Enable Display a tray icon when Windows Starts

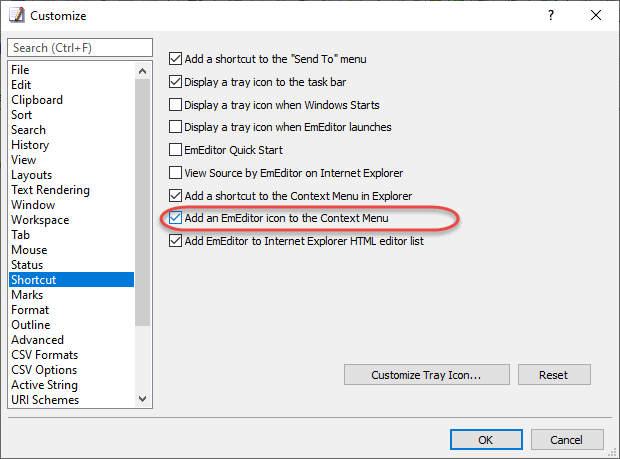pos(175,105)
